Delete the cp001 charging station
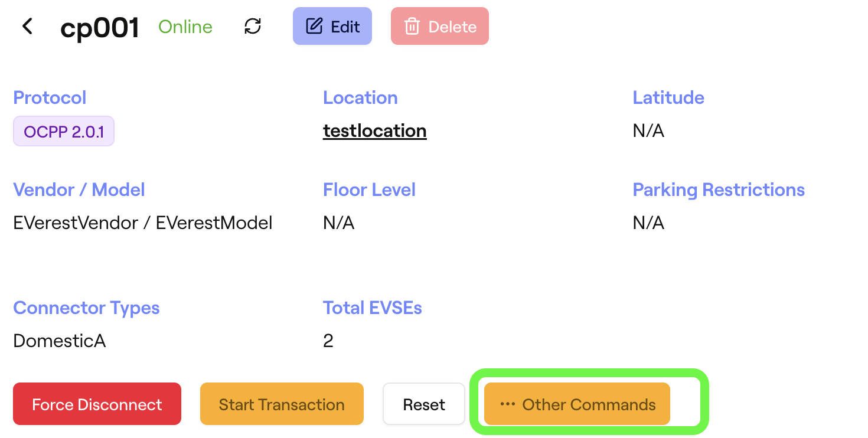 coord(440,27)
